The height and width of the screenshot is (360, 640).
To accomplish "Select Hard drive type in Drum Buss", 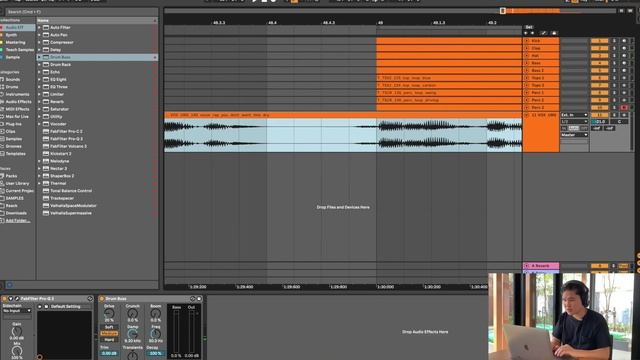I will pos(109,340).
